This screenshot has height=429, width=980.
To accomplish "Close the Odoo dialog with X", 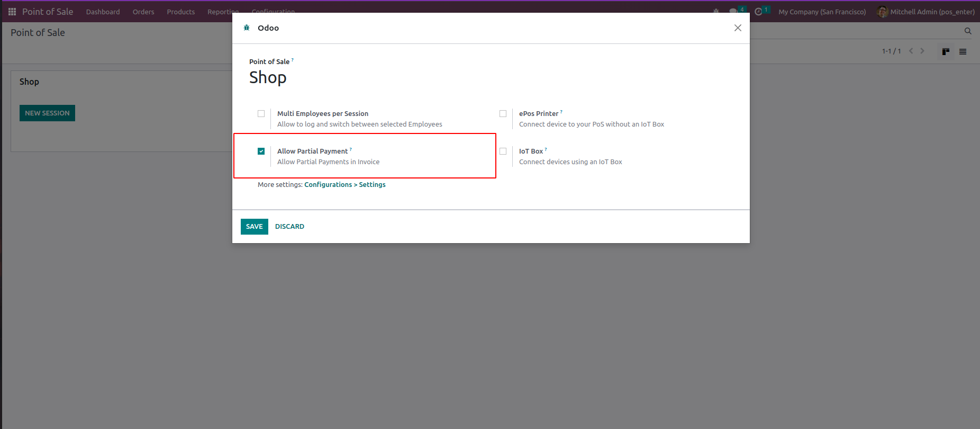I will tap(738, 28).
